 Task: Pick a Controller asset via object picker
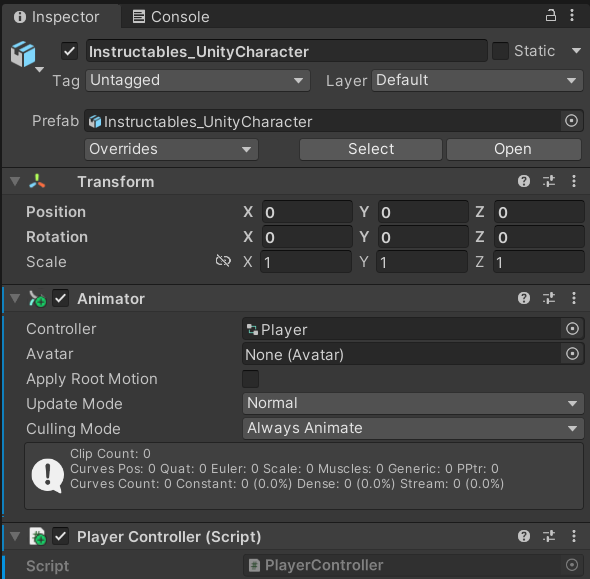572,329
